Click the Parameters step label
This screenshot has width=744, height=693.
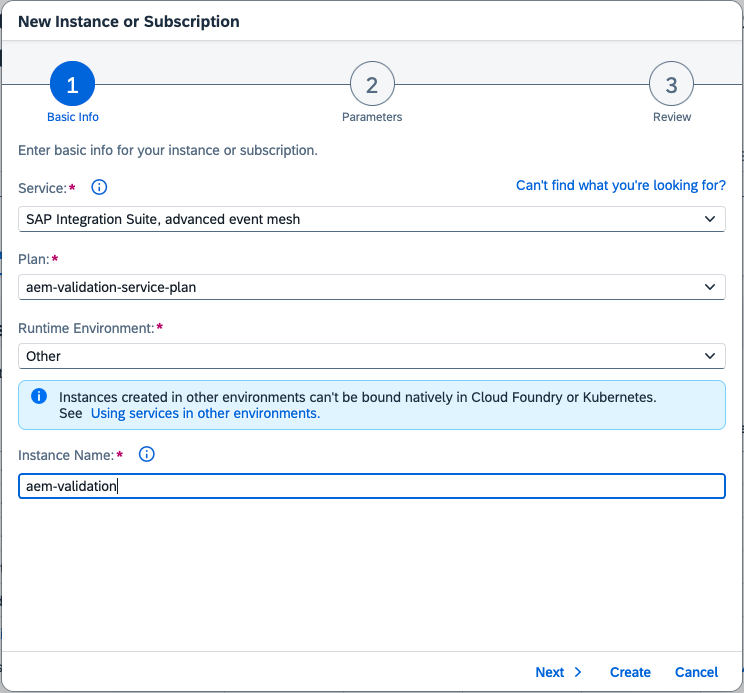372,117
